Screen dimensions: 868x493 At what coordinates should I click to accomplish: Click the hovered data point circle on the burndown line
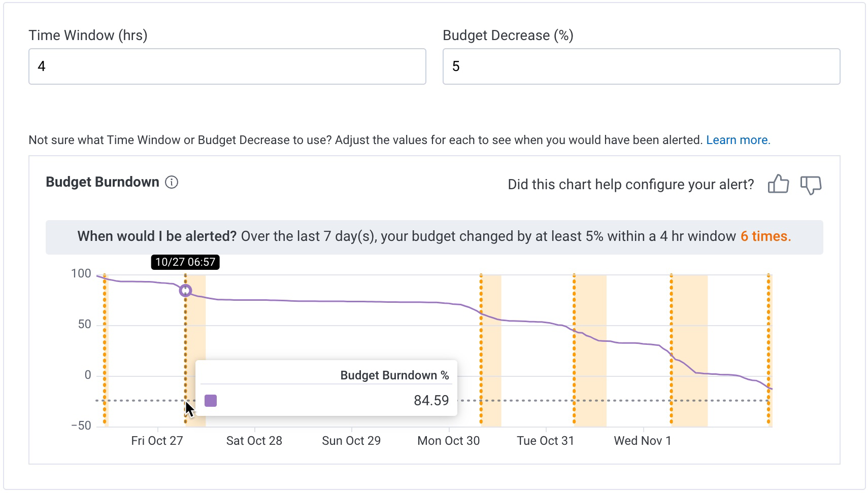coord(185,291)
